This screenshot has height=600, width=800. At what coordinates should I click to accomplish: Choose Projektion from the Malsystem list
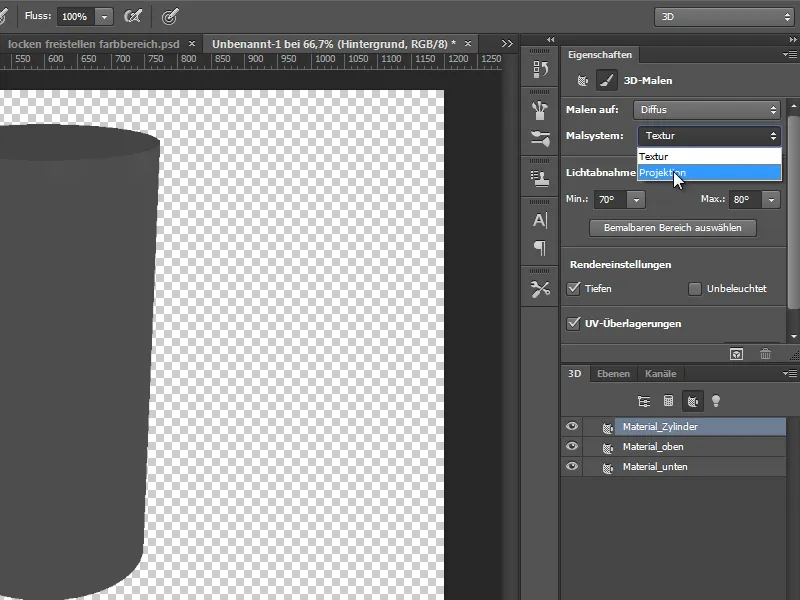(709, 172)
